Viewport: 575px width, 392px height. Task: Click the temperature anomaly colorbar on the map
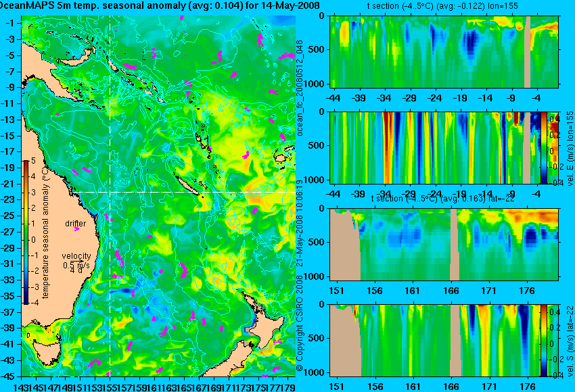pos(26,232)
